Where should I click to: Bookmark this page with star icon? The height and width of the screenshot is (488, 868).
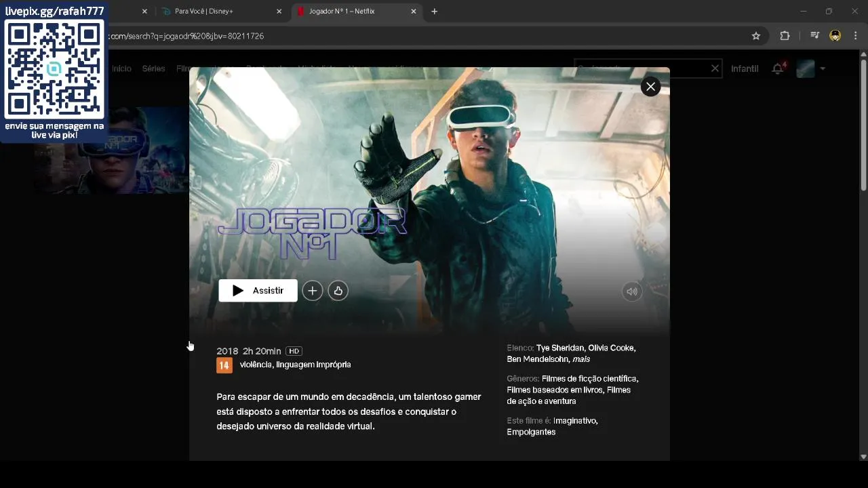pyautogui.click(x=756, y=36)
